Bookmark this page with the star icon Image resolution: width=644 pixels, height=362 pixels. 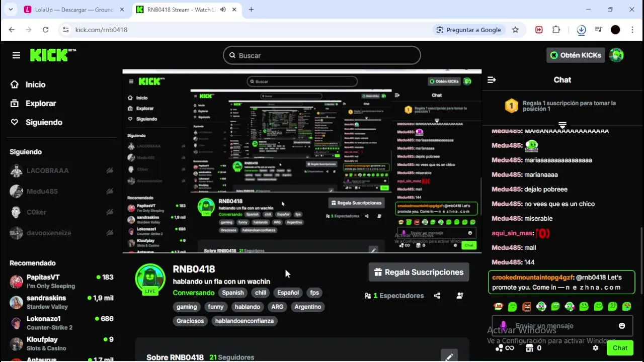[515, 30]
